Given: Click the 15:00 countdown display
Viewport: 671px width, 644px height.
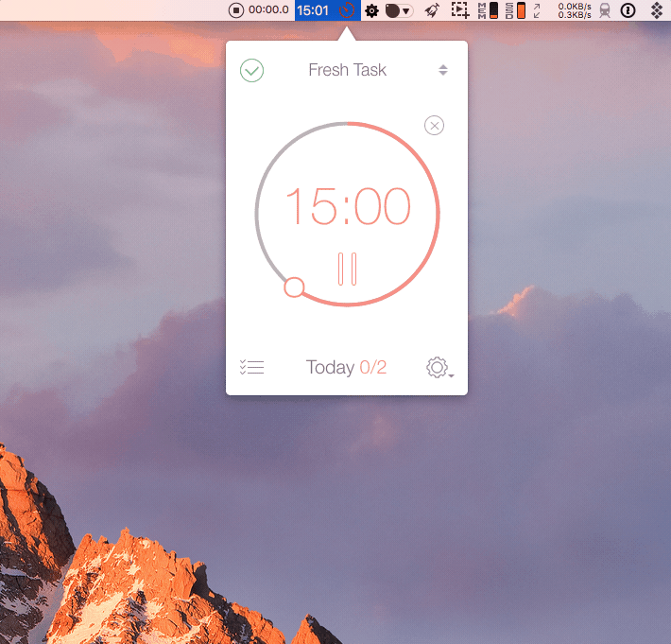Looking at the screenshot, I should pos(348,206).
